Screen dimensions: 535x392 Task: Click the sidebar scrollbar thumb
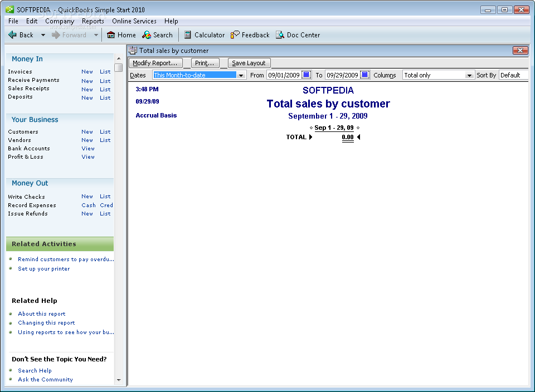[x=119, y=67]
